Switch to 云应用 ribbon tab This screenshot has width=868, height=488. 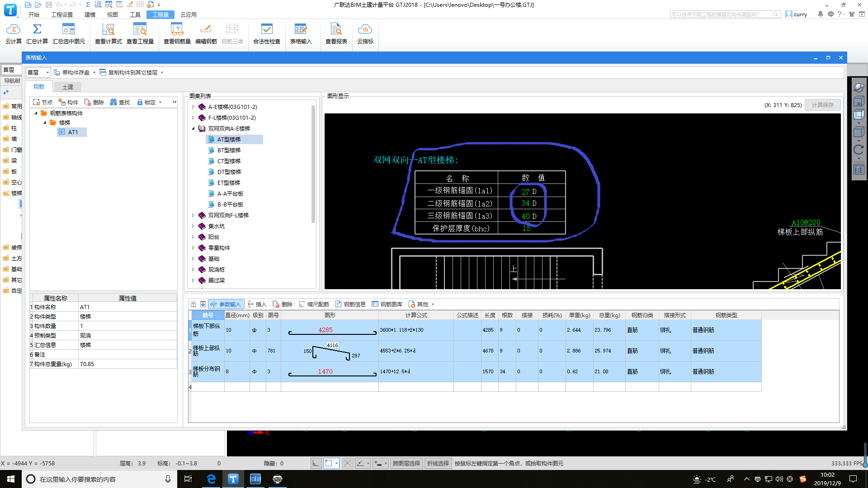click(x=189, y=14)
